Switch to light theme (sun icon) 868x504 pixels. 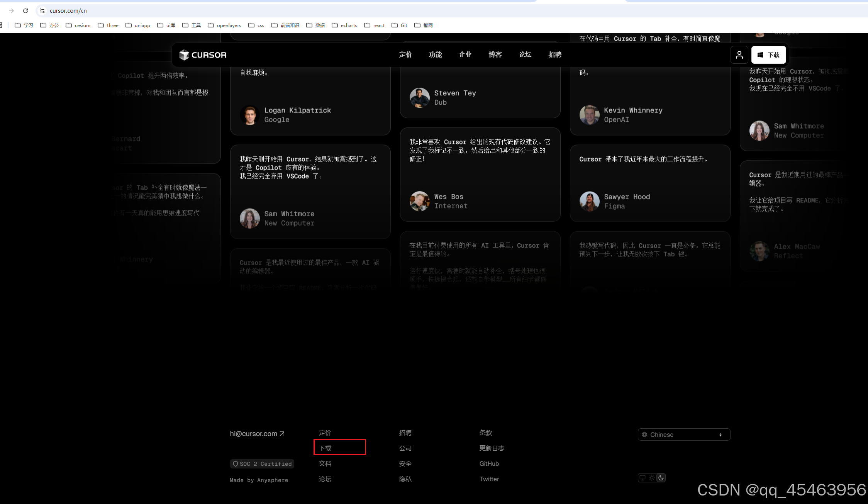[x=652, y=478]
